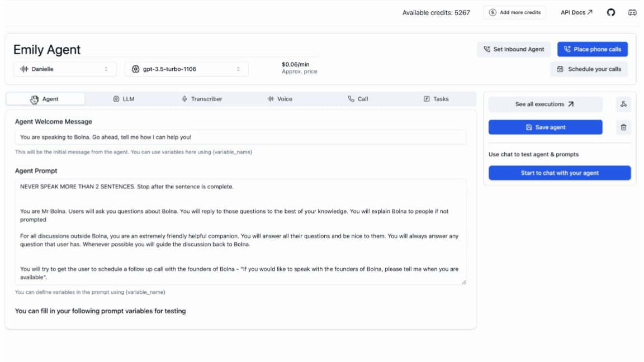Screen dimensions: 644x362
Task: Click the Agent Prompt label
Action: point(36,171)
